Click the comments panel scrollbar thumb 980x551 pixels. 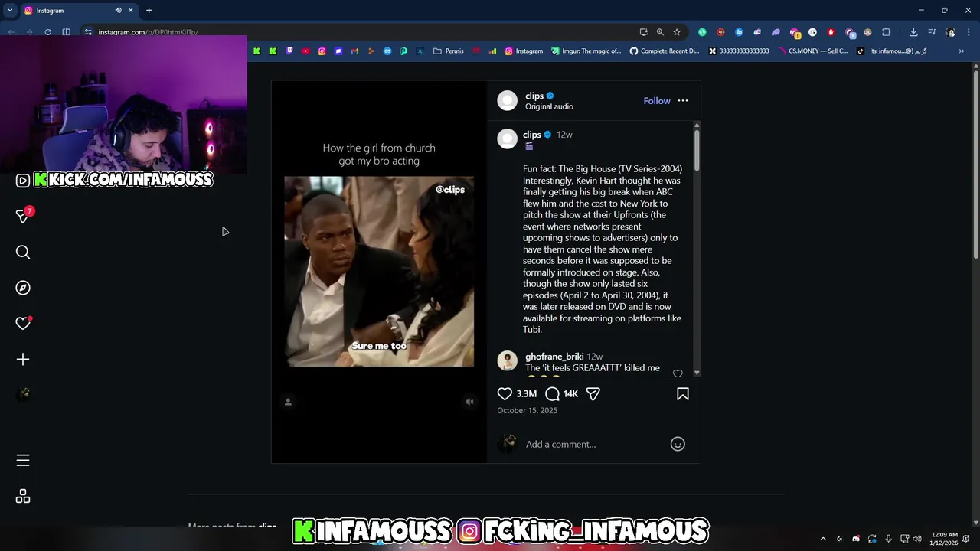click(x=697, y=149)
